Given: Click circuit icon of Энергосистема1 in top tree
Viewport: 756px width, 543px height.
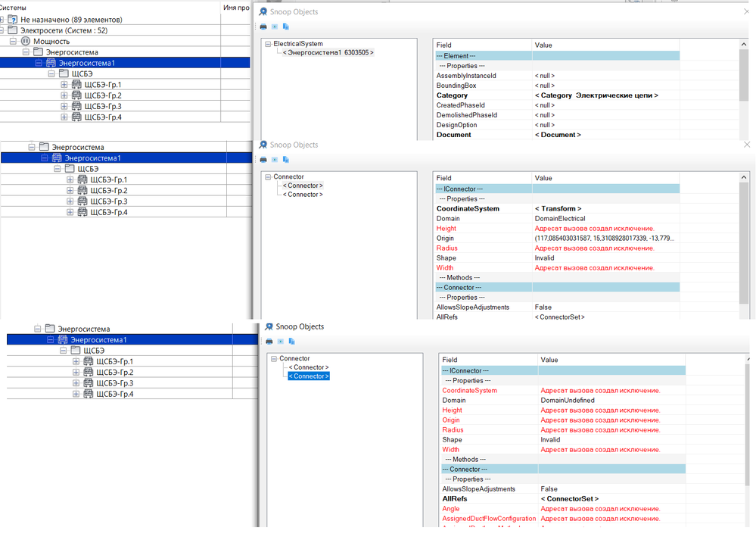Looking at the screenshot, I should (51, 63).
